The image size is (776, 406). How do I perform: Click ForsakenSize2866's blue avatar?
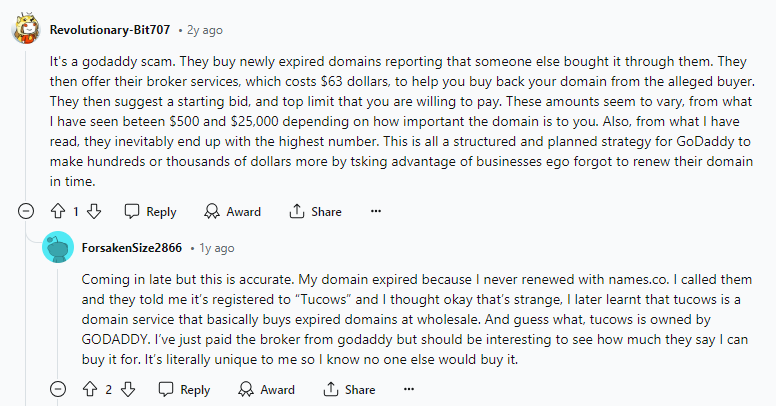point(60,247)
